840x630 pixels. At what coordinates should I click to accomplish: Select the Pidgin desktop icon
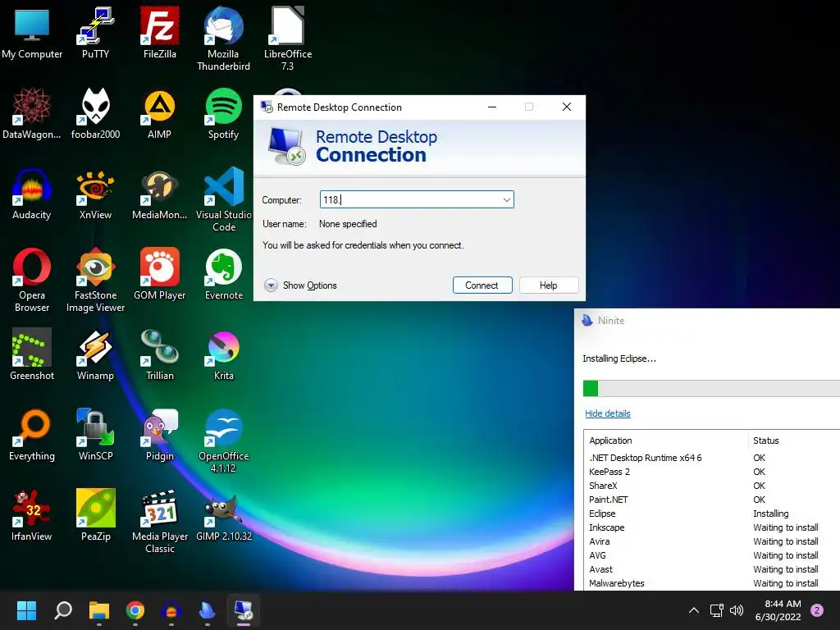point(160,435)
